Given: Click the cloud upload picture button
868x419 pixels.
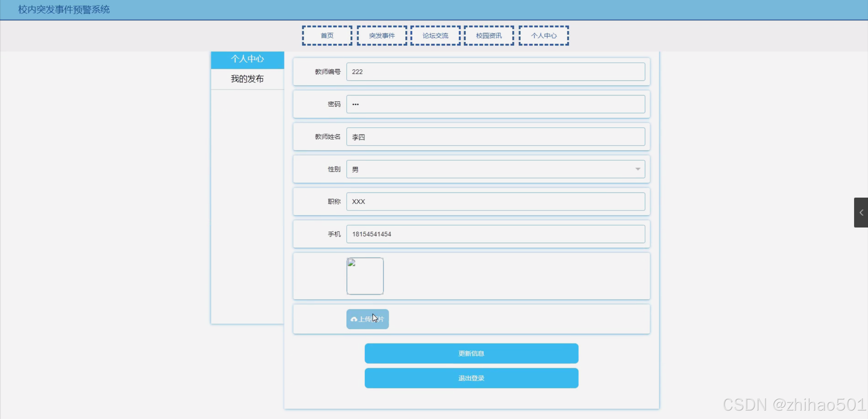Looking at the screenshot, I should tap(367, 319).
